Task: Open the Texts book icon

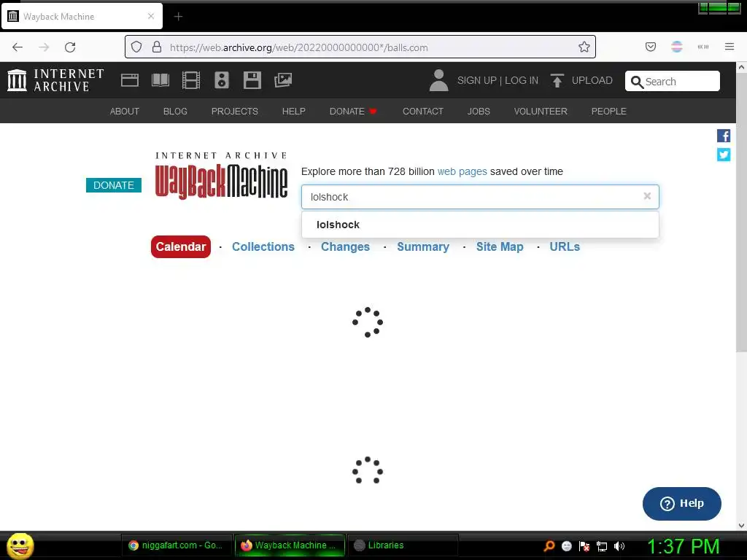Action: pos(160,80)
